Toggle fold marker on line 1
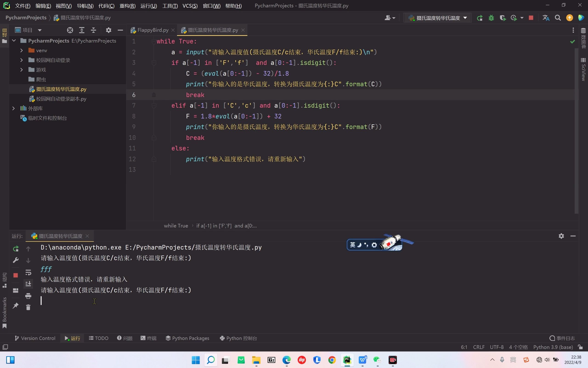Viewport: 588px width, 368px height. (154, 42)
